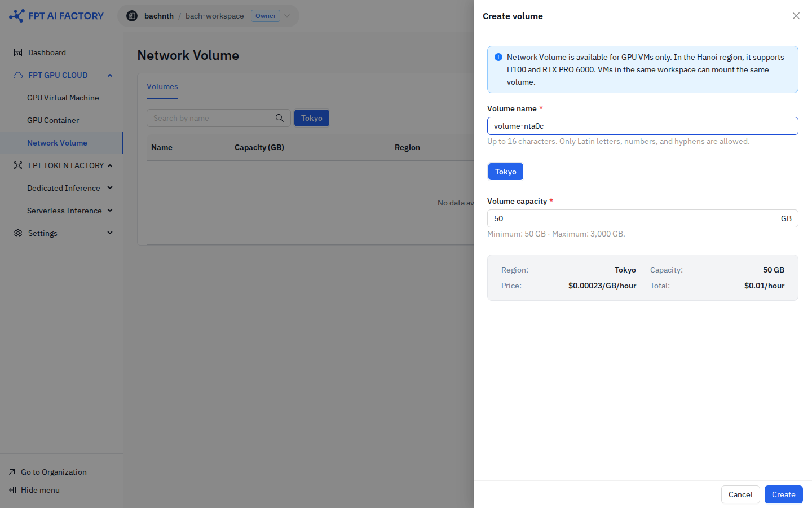
Task: Select Tokyo region in Create volume form
Action: tap(506, 172)
